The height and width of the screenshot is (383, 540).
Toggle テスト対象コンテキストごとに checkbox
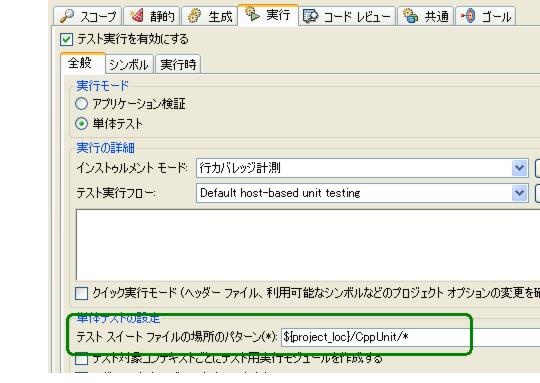pos(82,358)
